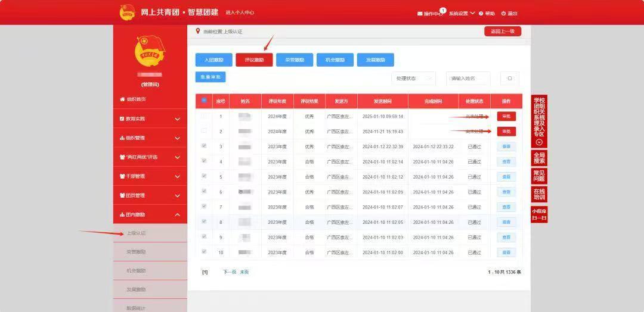Expand the 系统设置 dropdown menu

[462, 13]
